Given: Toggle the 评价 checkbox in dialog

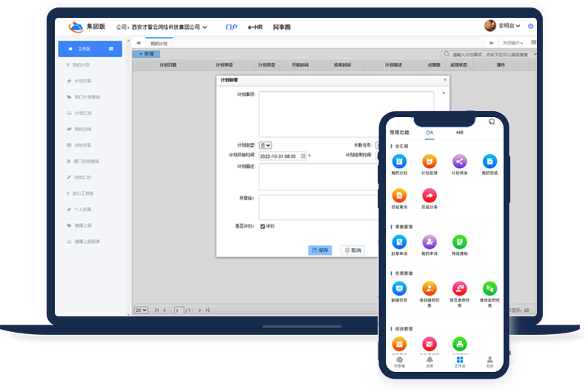Looking at the screenshot, I should 263,226.
